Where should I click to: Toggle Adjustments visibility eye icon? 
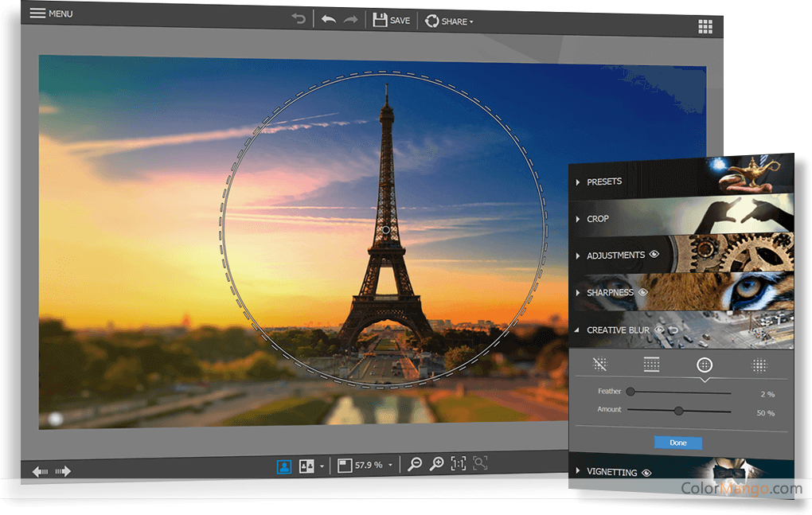(654, 256)
